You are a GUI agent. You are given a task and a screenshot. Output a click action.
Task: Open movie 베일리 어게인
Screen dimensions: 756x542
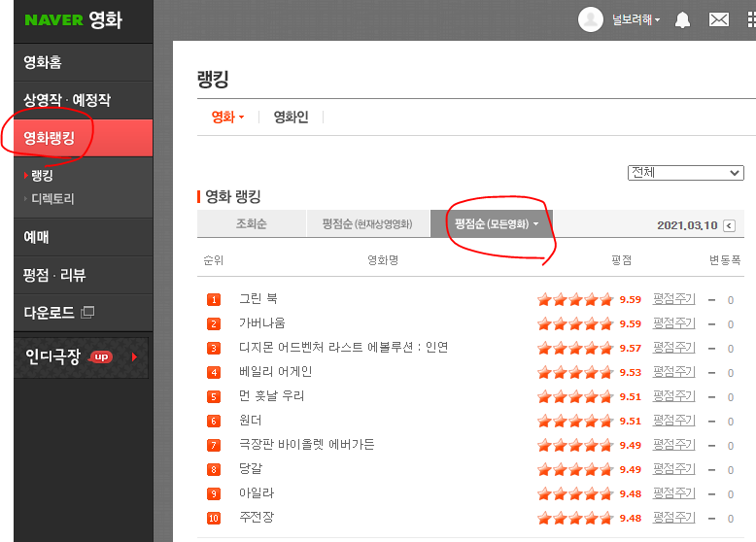[275, 371]
